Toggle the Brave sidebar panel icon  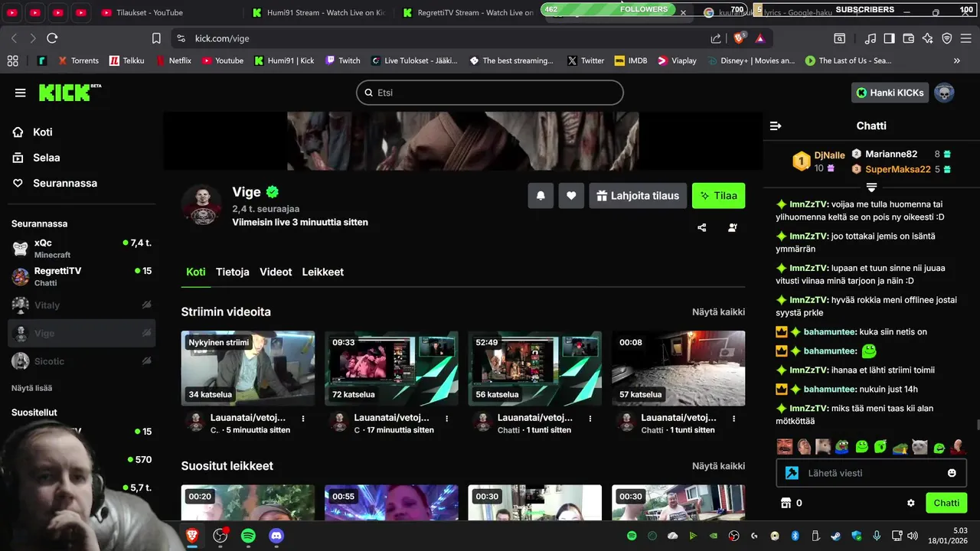[x=889, y=38]
